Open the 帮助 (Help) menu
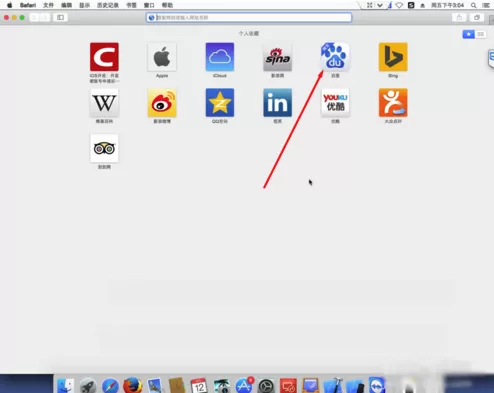 click(167, 5)
